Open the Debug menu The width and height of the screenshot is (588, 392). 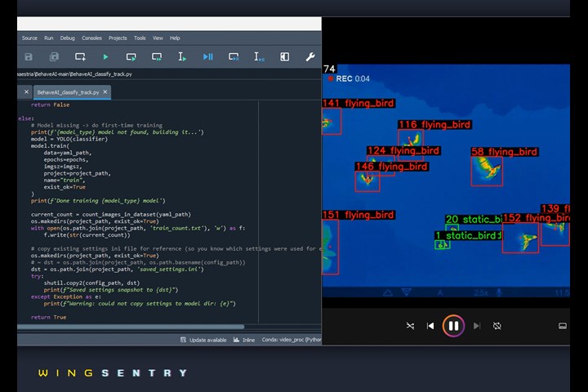click(x=68, y=38)
